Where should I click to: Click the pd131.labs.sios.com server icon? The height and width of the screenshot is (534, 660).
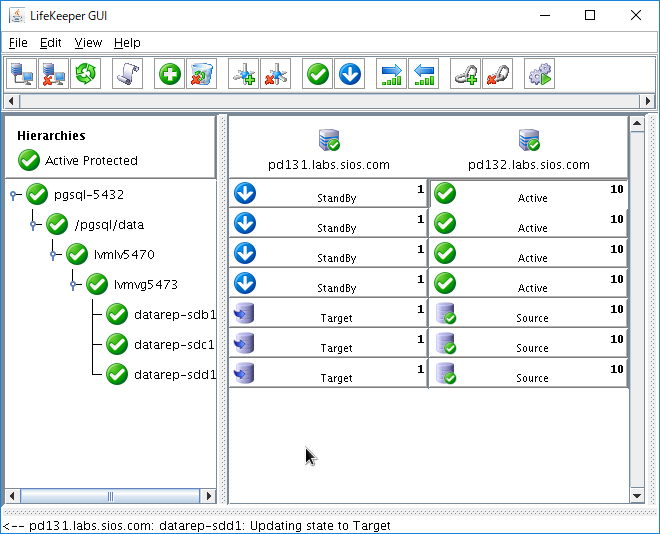pos(329,140)
